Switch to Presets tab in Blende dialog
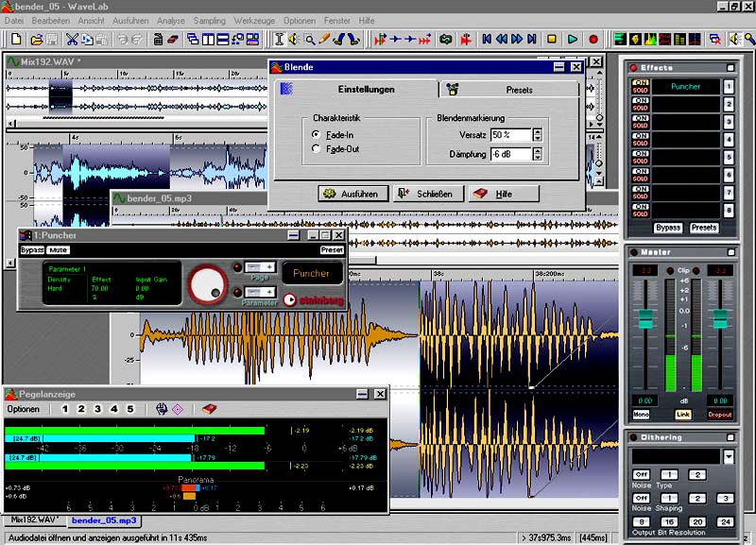Screen dimensions: 756x545 coord(510,90)
